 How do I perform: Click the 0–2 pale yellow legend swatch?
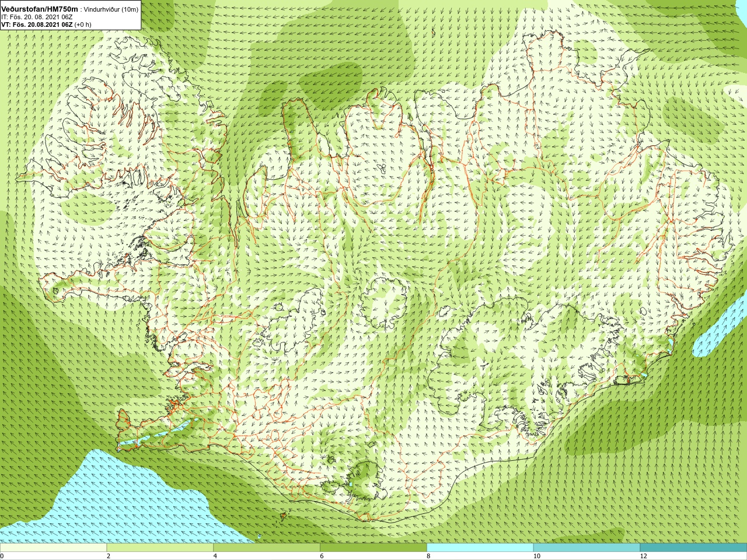[x=54, y=548]
